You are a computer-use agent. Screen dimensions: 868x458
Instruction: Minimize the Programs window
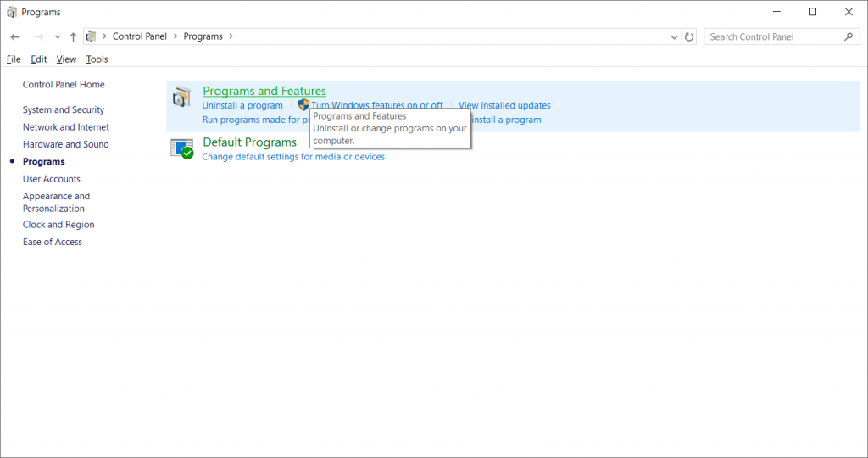pos(776,12)
